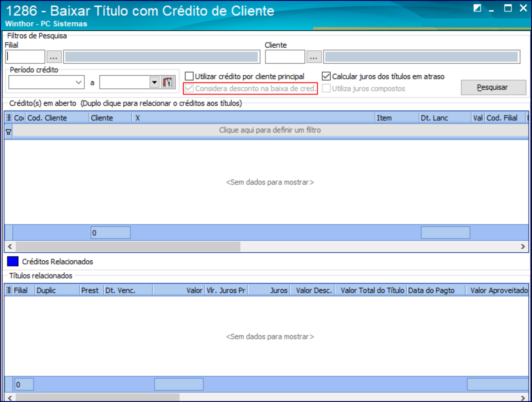Uncheck Calcular juros dos títulos em atraso
This screenshot has height=402, width=532.
click(326, 76)
